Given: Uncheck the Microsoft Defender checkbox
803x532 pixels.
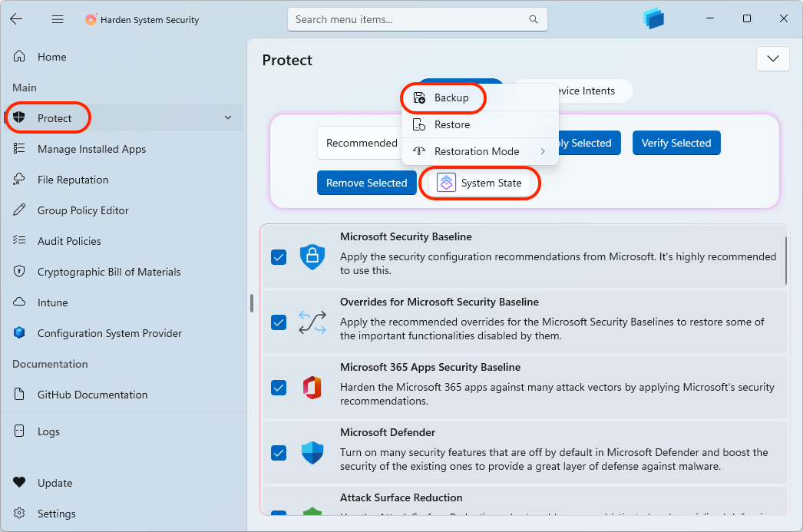Looking at the screenshot, I should coord(279,453).
